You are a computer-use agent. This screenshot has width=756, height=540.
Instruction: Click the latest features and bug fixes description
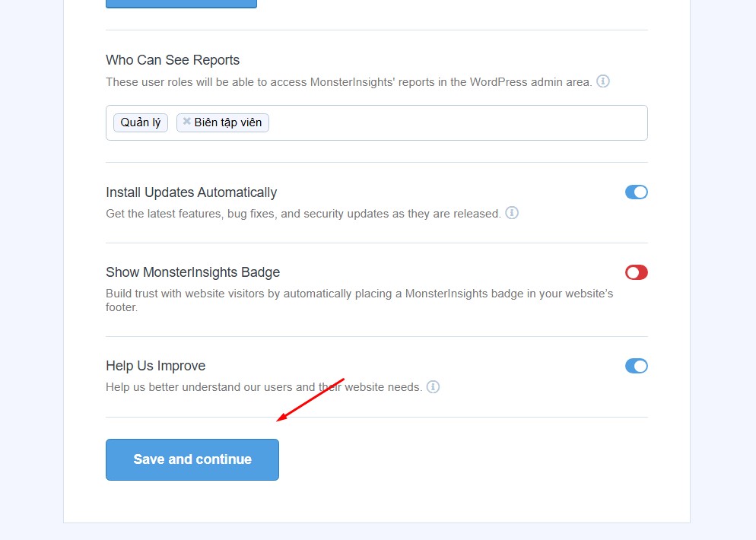[303, 214]
